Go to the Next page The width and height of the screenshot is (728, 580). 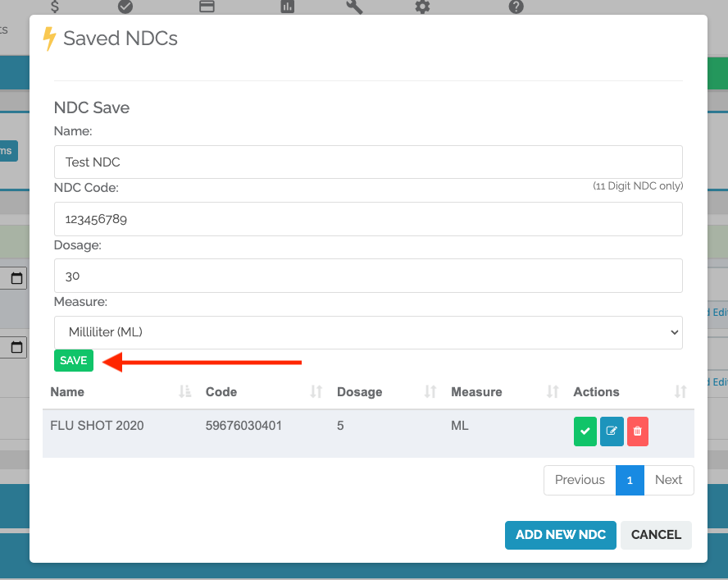click(669, 480)
